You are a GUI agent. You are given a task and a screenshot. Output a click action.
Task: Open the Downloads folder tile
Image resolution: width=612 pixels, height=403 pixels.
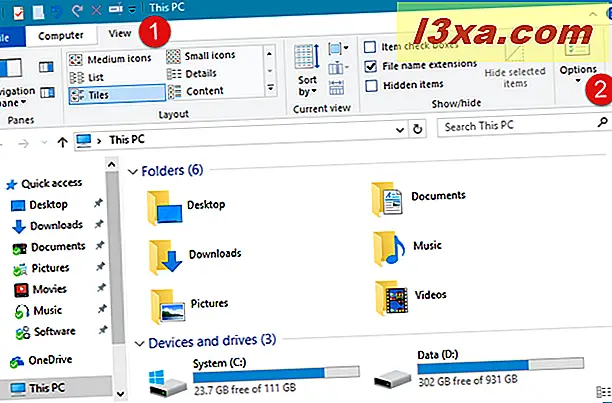pos(194,257)
